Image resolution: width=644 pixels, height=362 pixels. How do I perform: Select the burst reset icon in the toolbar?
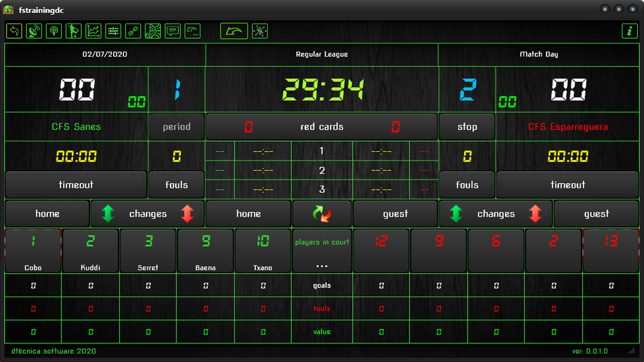pyautogui.click(x=259, y=31)
